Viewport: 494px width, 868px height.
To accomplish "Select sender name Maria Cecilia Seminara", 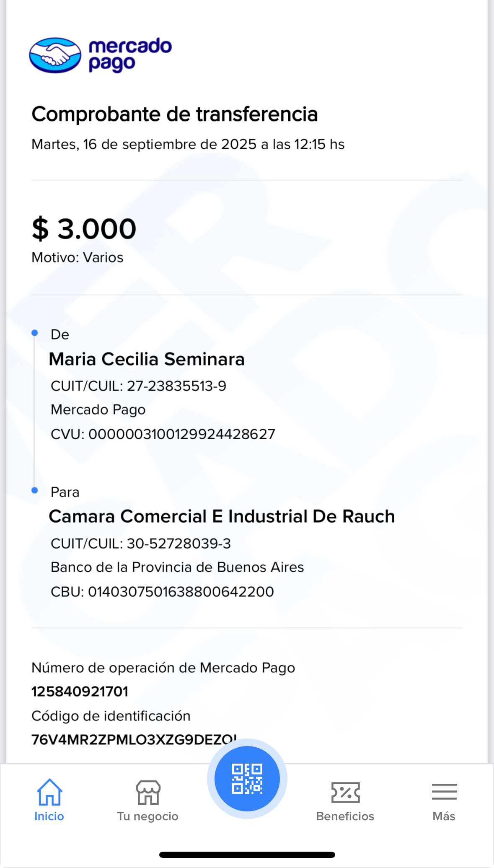I will click(x=147, y=359).
